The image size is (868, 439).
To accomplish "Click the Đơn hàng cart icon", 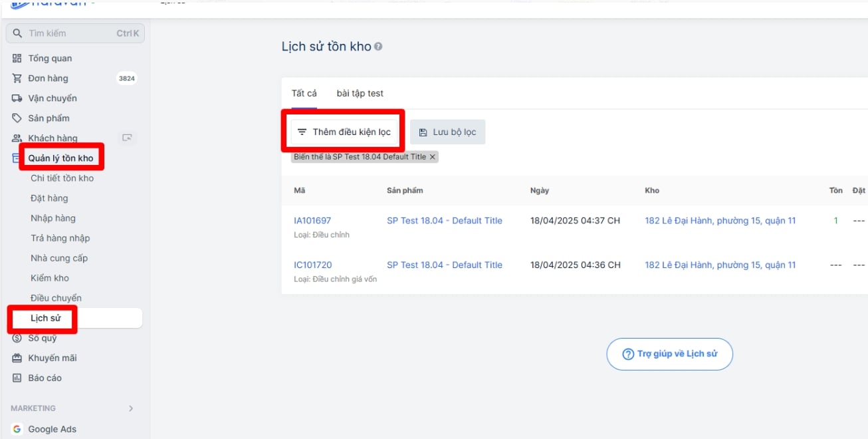I will pyautogui.click(x=17, y=78).
